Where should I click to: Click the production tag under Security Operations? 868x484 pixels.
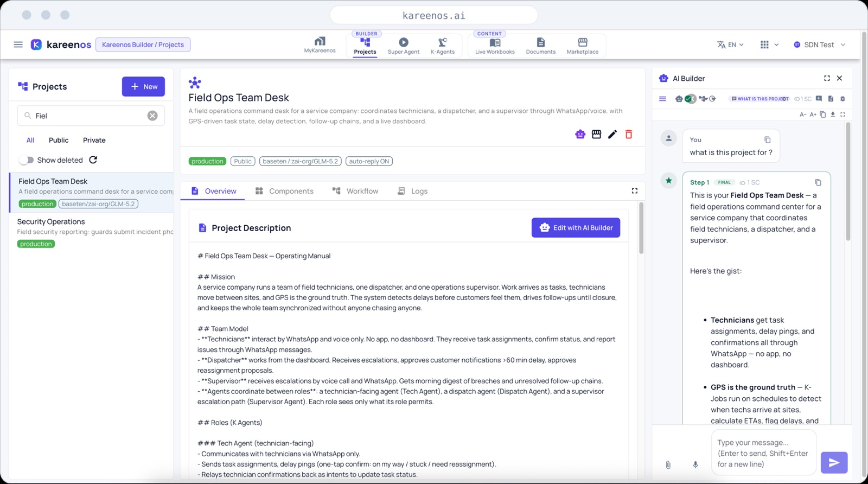coord(36,244)
